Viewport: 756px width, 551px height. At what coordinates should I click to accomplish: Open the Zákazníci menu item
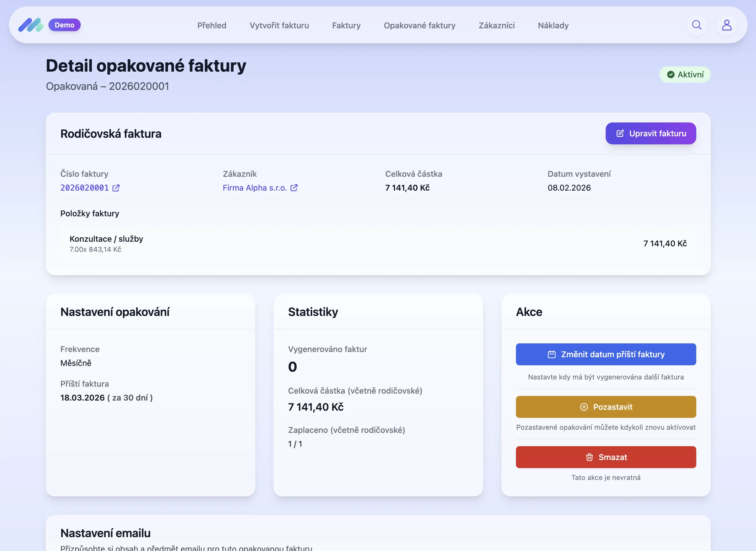pyautogui.click(x=496, y=25)
